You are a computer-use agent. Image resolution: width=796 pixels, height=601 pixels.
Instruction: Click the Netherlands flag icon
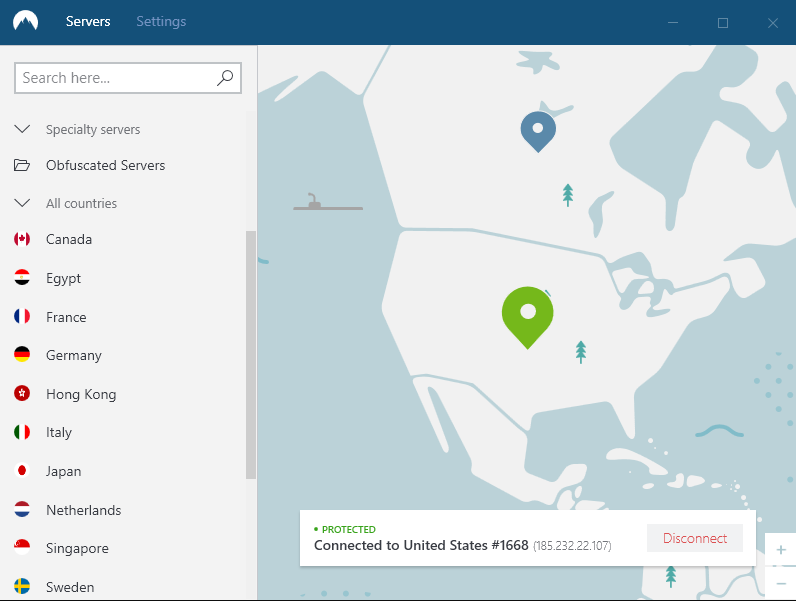[22, 509]
